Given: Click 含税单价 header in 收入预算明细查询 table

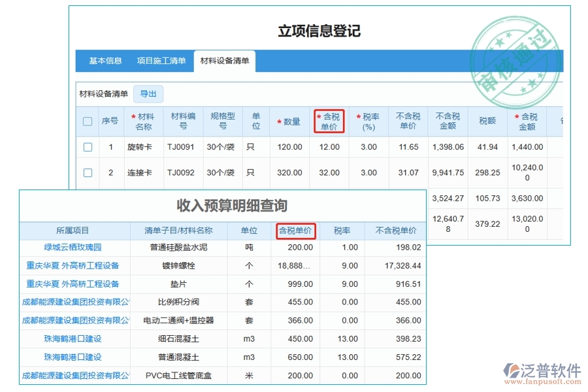Looking at the screenshot, I should click(x=295, y=231).
